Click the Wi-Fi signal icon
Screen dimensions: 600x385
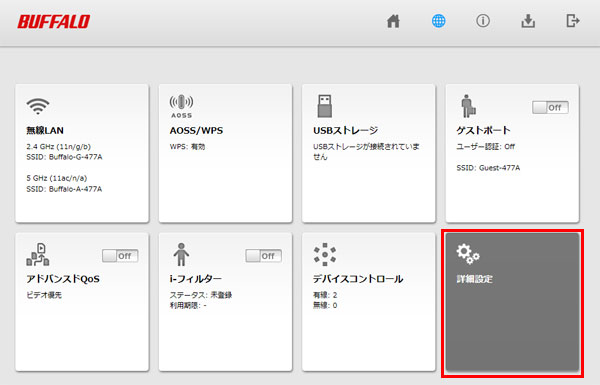[x=38, y=106]
